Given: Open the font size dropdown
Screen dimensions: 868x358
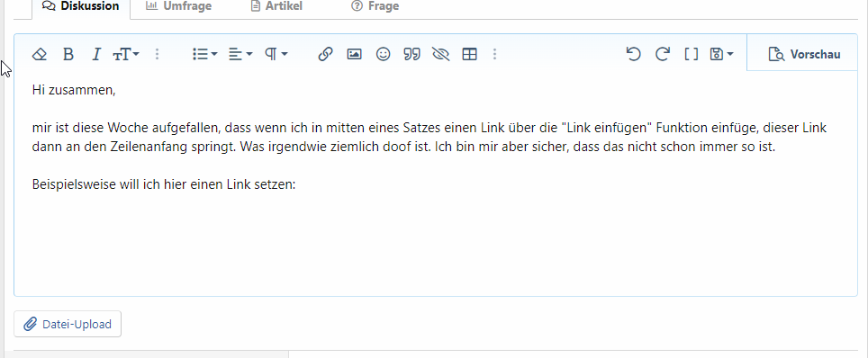Looking at the screenshot, I should (126, 54).
